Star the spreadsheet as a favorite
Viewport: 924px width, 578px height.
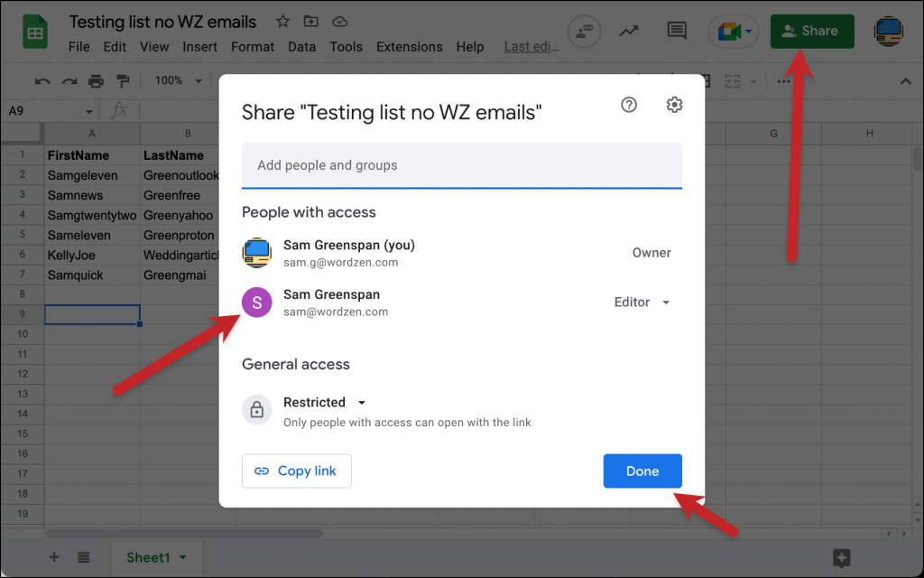point(282,21)
